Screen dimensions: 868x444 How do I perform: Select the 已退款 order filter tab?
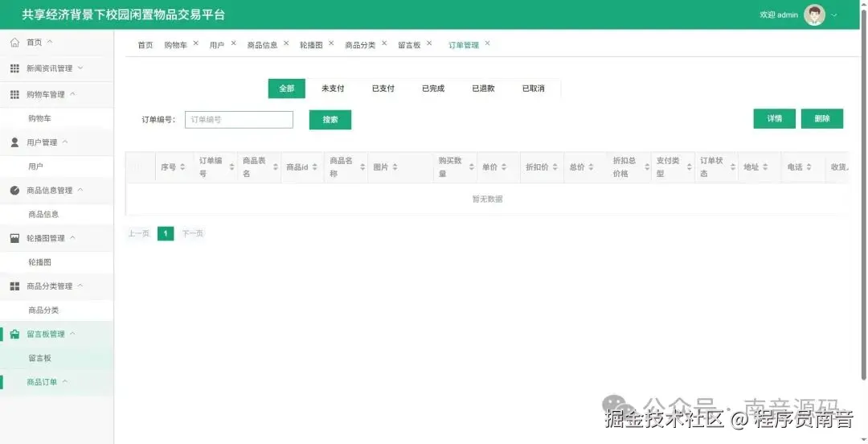point(483,88)
